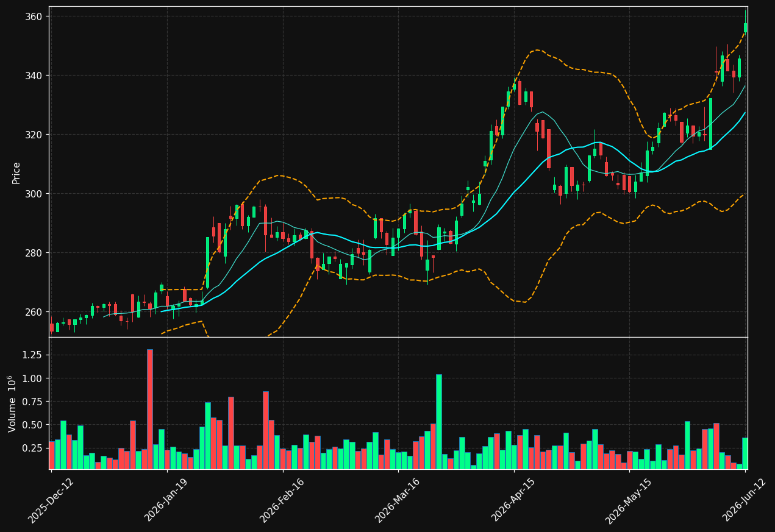Click the 2026-Jun-12 date label
Viewport: 775px width, 532px height.
(x=745, y=500)
